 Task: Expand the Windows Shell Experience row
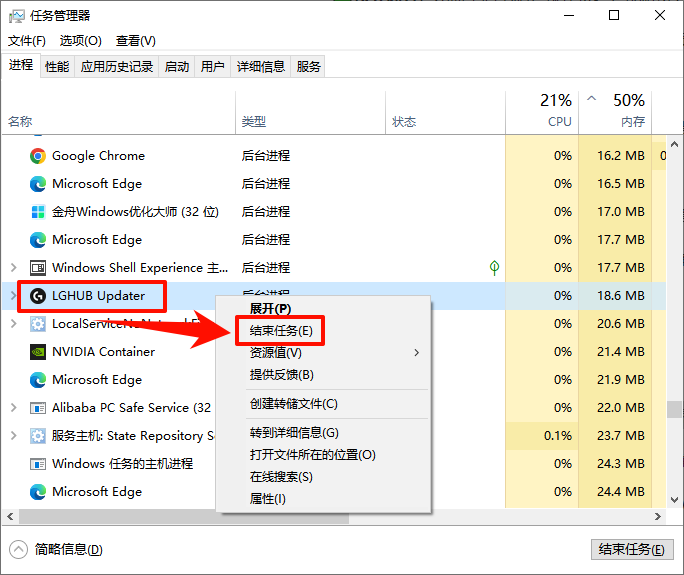point(14,267)
